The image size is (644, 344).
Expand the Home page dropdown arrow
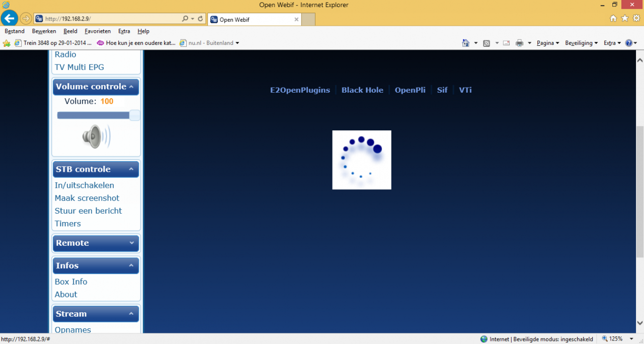476,43
